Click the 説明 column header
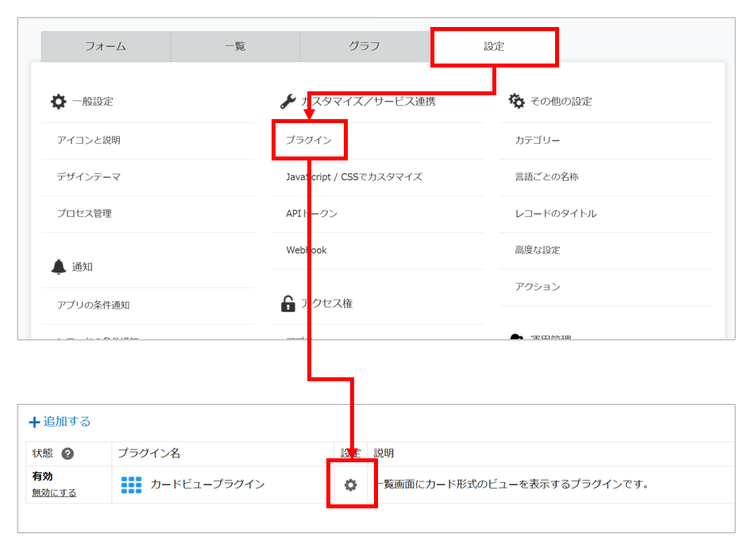Viewport: 756px width, 556px height. pyautogui.click(x=384, y=454)
